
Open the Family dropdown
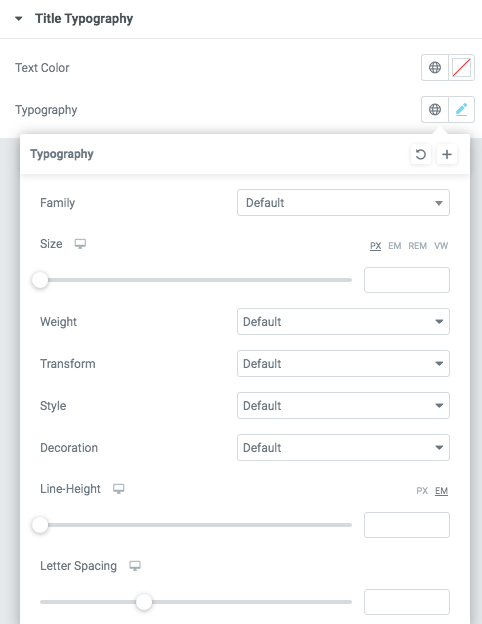pos(343,203)
